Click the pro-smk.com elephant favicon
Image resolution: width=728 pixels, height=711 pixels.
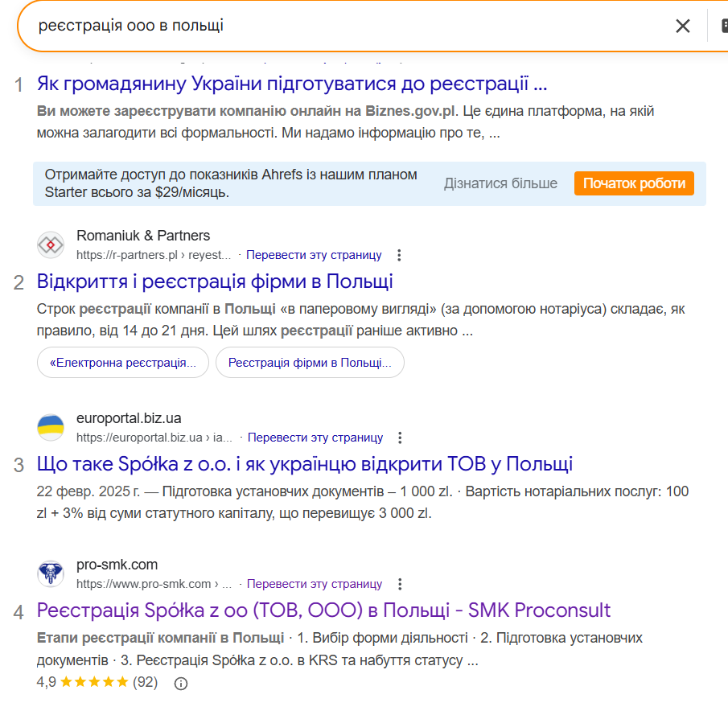51,573
